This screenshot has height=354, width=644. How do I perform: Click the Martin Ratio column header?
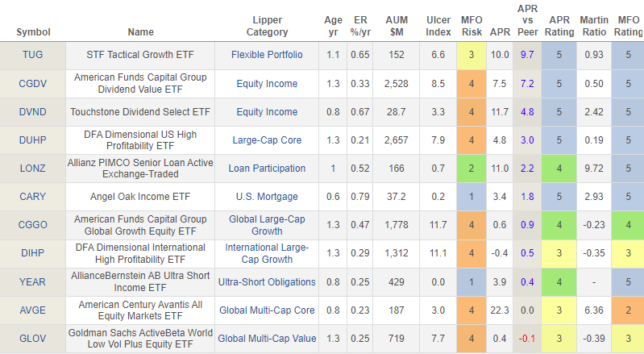(x=594, y=26)
